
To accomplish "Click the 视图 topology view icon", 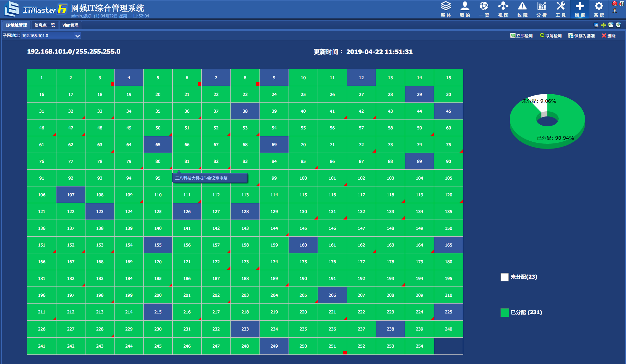I will (x=503, y=9).
